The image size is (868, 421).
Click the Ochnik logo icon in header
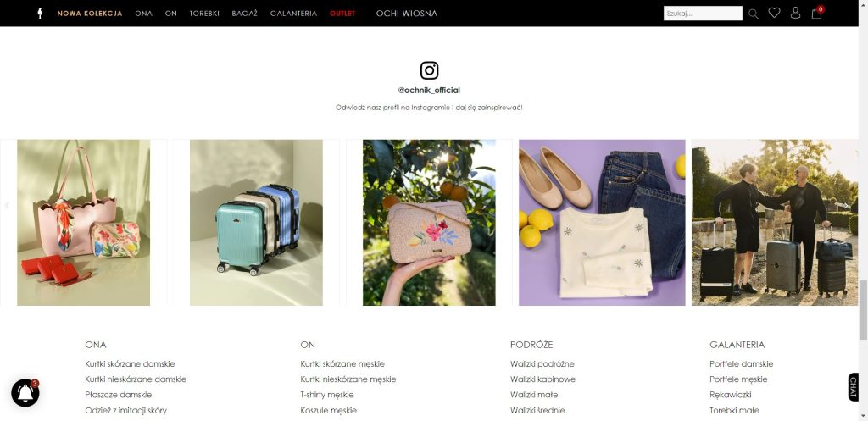pos(39,14)
